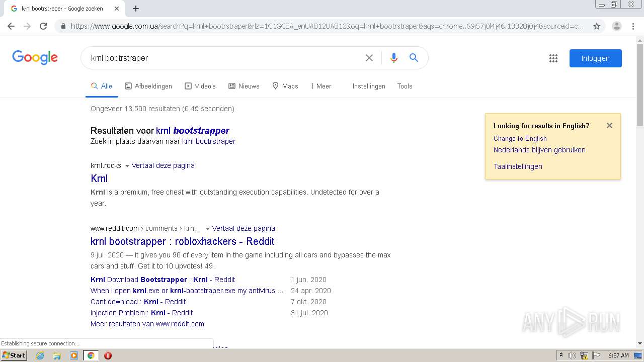Viewport: 644px width, 362px height.
Task: Click the 'Ongeveer 13.500 resultaten' text
Action: [x=163, y=109]
